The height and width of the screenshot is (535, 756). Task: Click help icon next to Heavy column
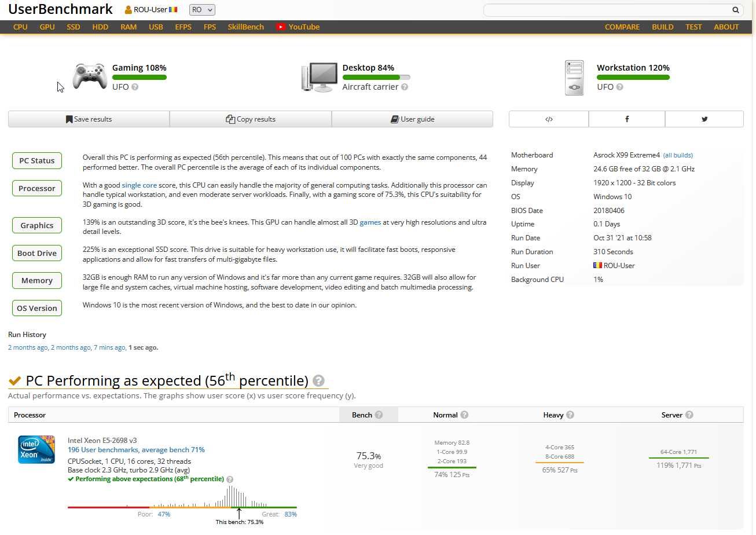tap(570, 415)
